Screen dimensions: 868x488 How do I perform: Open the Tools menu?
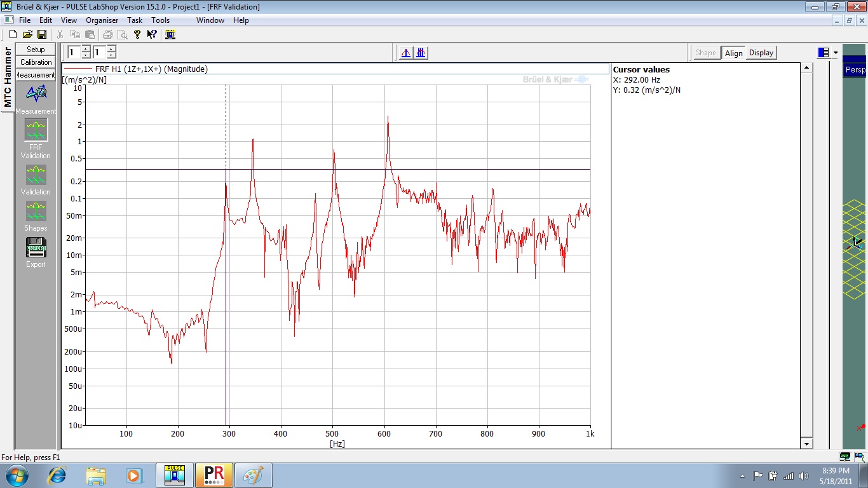[x=161, y=20]
